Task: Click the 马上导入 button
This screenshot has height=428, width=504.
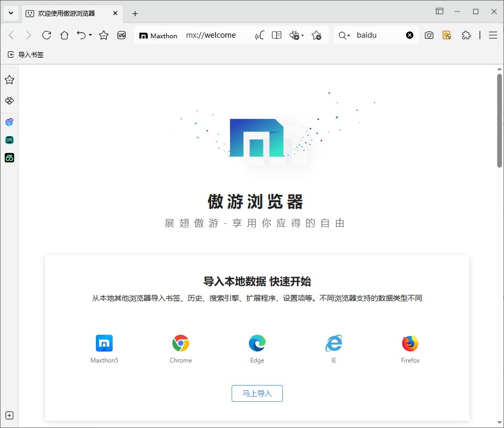Action: point(257,393)
